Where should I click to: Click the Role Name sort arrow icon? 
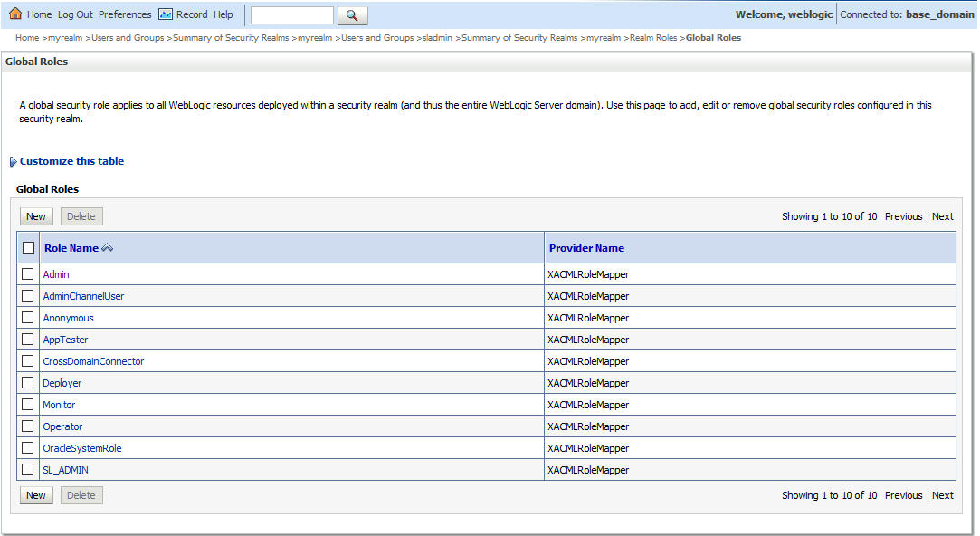108,248
